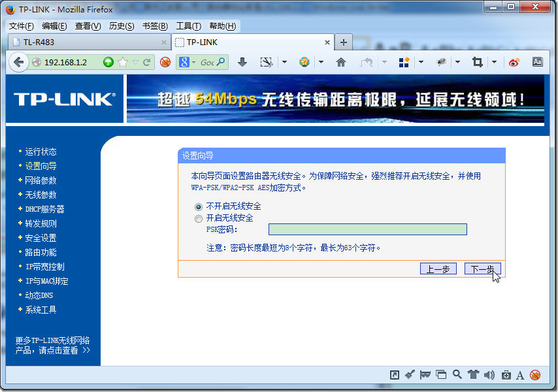Click the Aa reader icon
The height and width of the screenshot is (392, 558).
[537, 62]
